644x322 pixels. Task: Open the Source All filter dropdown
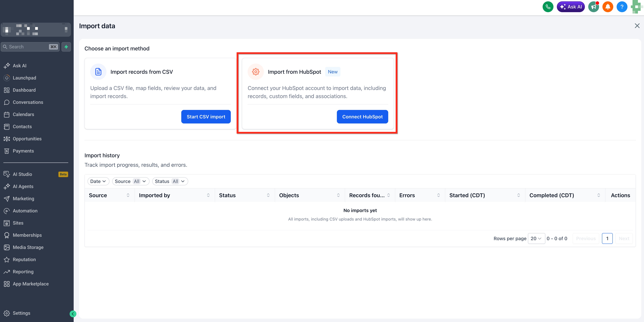(x=130, y=181)
